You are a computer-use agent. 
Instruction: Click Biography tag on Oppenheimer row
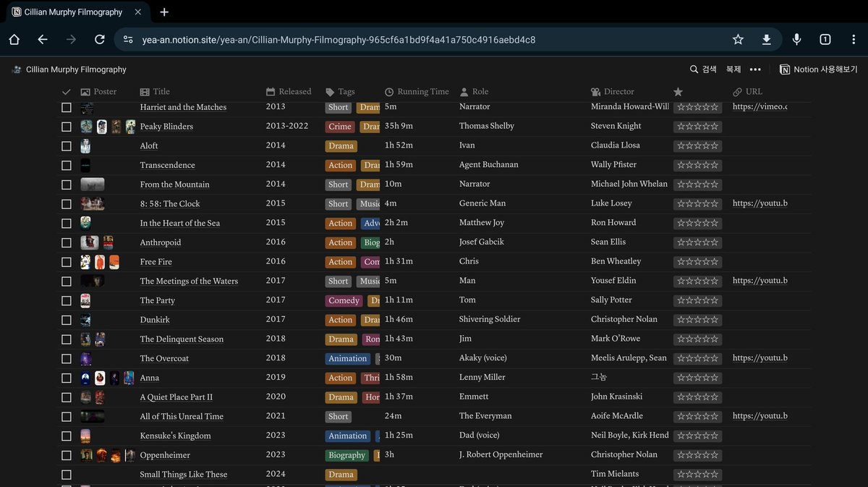coord(347,455)
